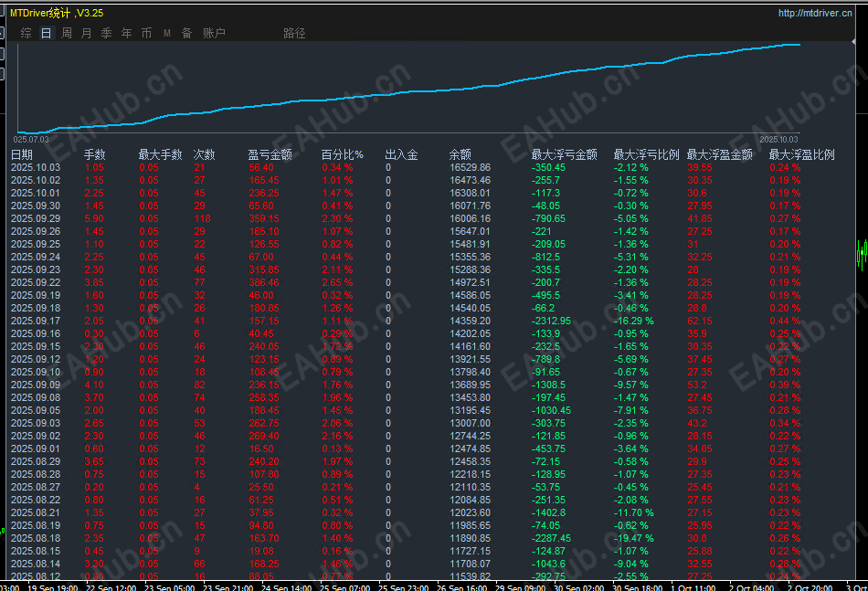Click the 盈亏金额 column header

270,154
